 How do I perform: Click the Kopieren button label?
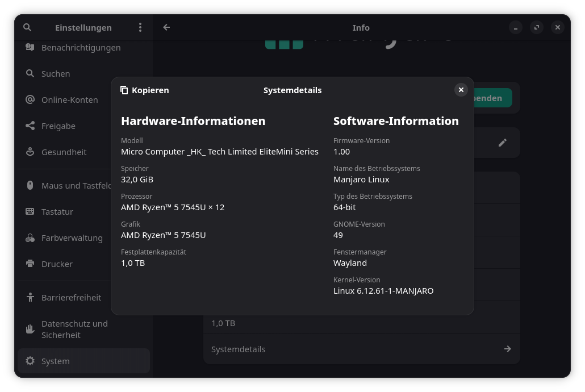(150, 90)
